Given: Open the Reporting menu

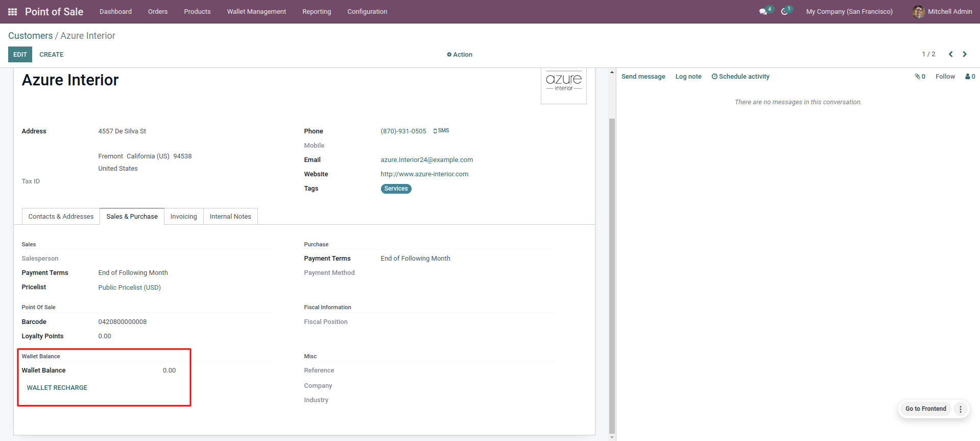Looking at the screenshot, I should (x=317, y=12).
